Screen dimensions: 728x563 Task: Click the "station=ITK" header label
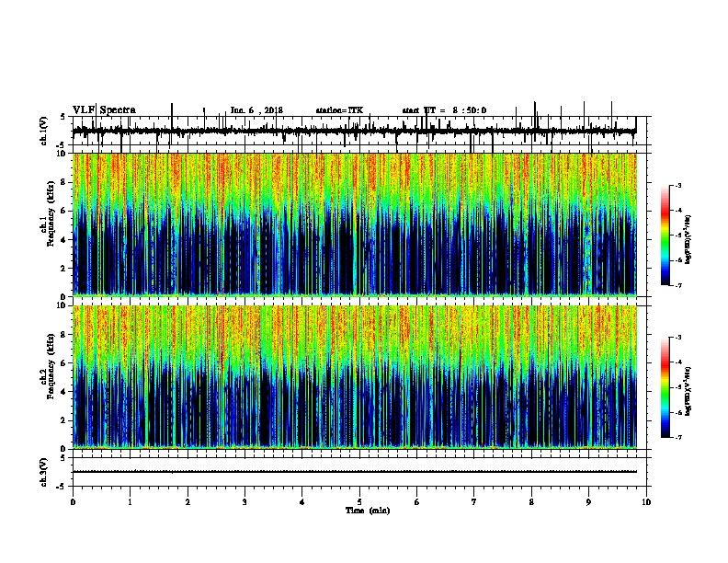point(339,110)
